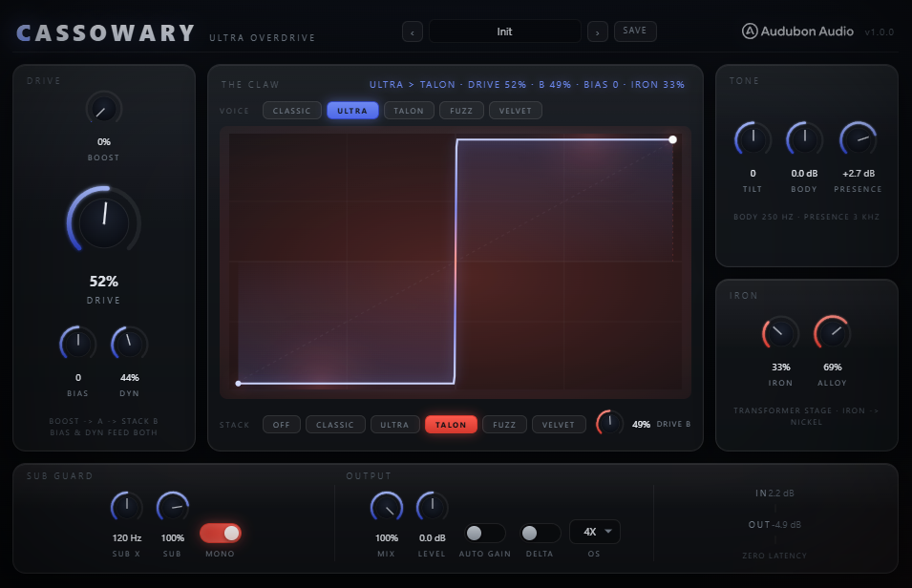Set stack to Velvet
This screenshot has height=588, width=912.
pyautogui.click(x=559, y=425)
